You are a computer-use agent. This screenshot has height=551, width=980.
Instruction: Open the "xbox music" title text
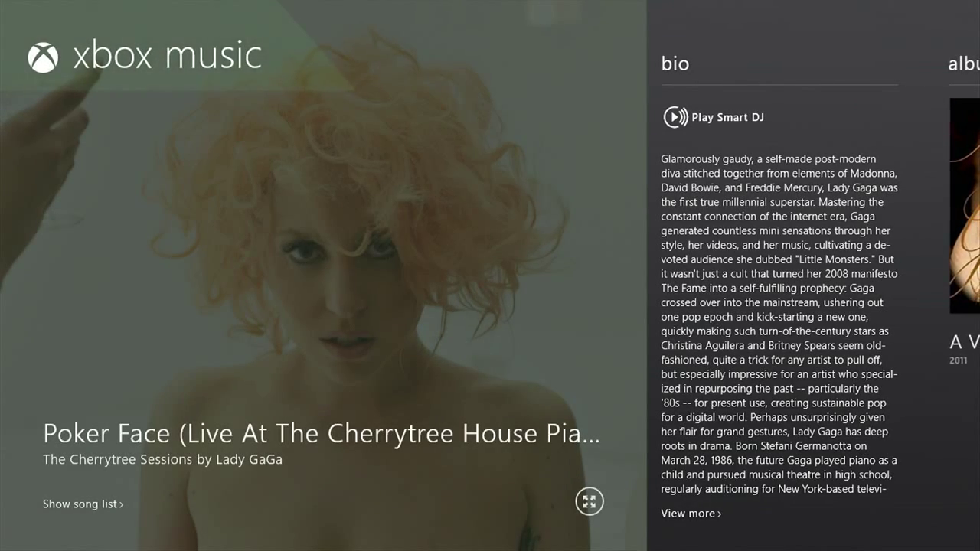click(x=168, y=57)
